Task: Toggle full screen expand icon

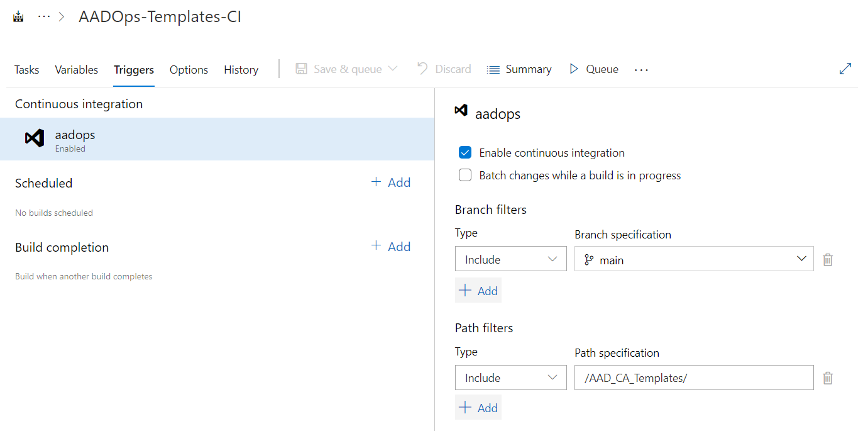Action: (845, 69)
